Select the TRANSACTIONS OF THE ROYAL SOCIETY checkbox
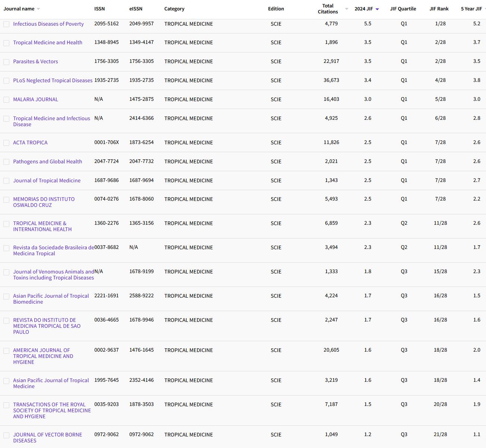 tap(6, 405)
